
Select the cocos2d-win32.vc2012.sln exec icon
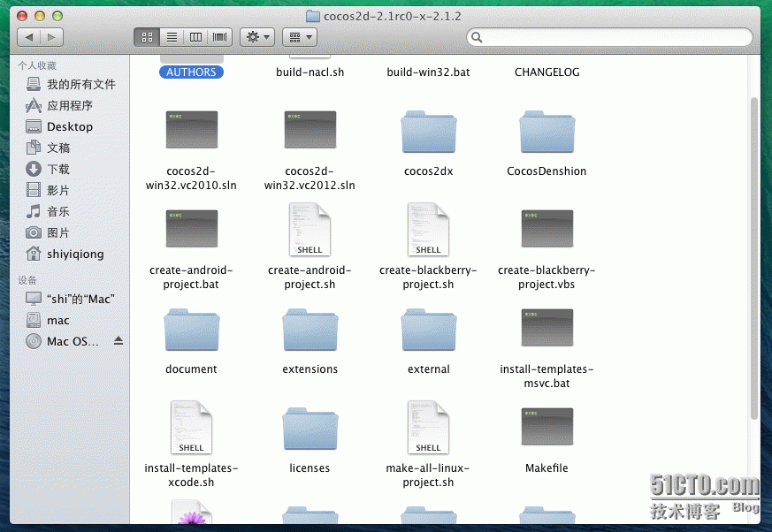pyautogui.click(x=310, y=129)
